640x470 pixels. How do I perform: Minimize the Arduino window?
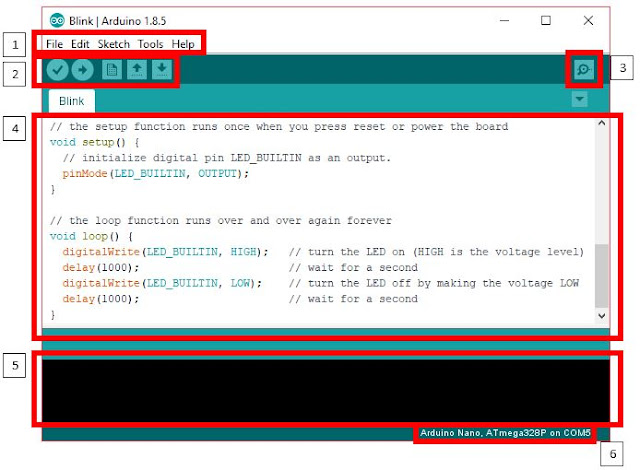pos(504,20)
